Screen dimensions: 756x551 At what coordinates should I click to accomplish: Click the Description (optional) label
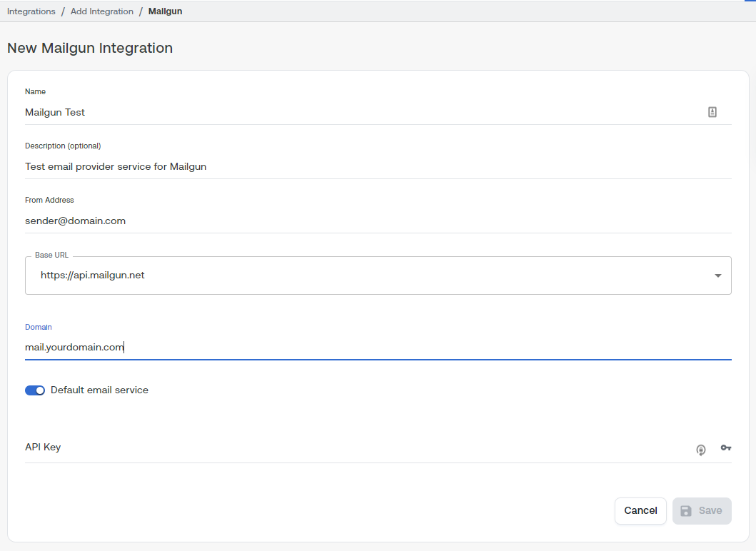63,146
